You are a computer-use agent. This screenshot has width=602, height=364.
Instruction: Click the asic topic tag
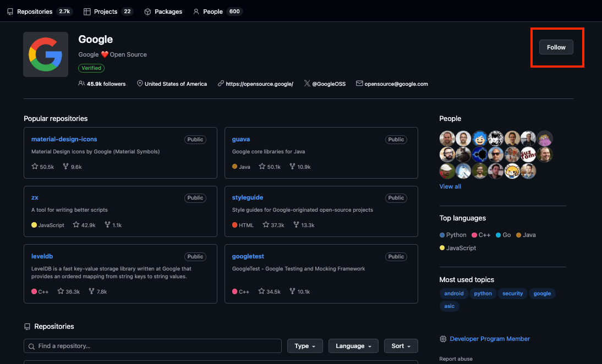click(449, 306)
